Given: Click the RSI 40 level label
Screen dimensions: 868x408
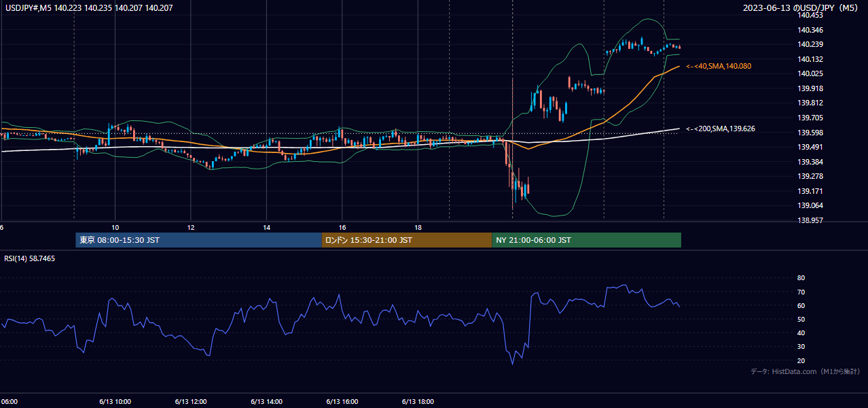Looking at the screenshot, I should pyautogui.click(x=801, y=333).
